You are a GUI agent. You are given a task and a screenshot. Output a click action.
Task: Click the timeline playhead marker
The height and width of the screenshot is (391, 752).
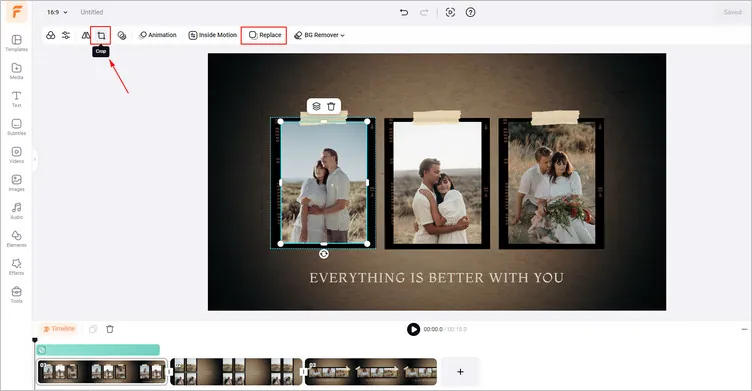(x=35, y=340)
